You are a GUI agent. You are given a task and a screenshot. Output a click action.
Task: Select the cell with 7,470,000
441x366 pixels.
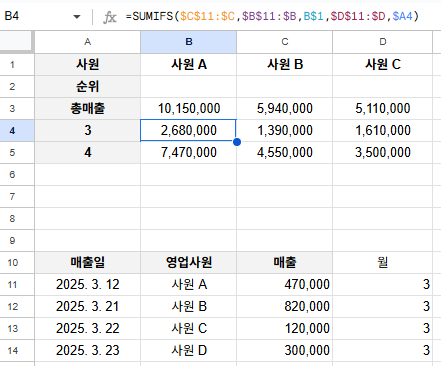[x=189, y=152]
